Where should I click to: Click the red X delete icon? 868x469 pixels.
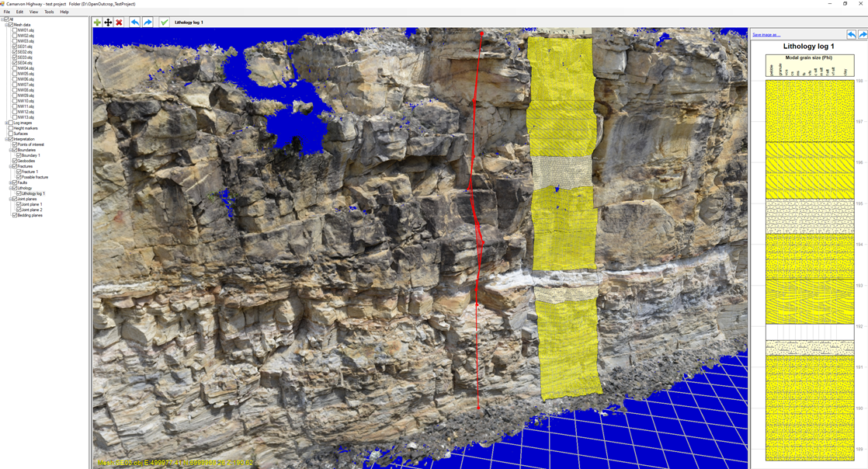coord(119,23)
